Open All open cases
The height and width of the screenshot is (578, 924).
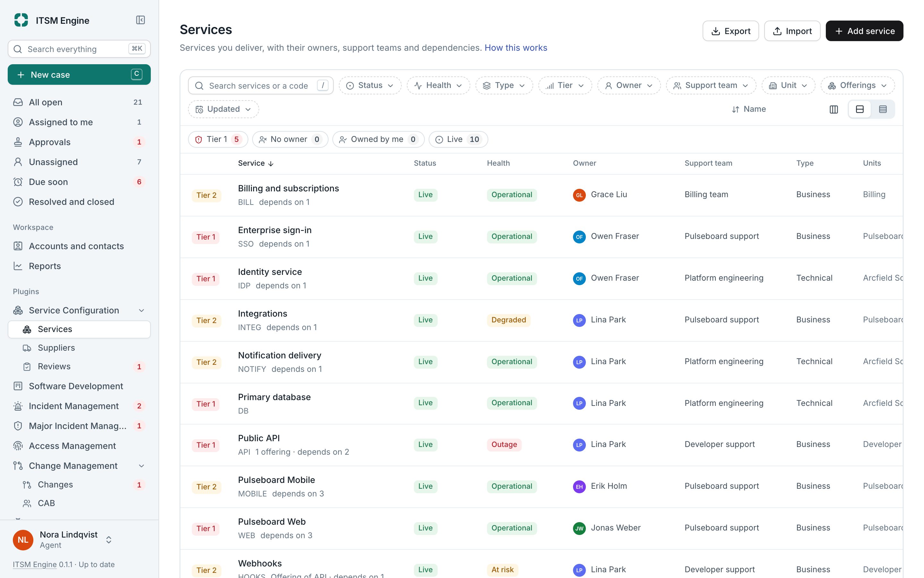point(79,102)
